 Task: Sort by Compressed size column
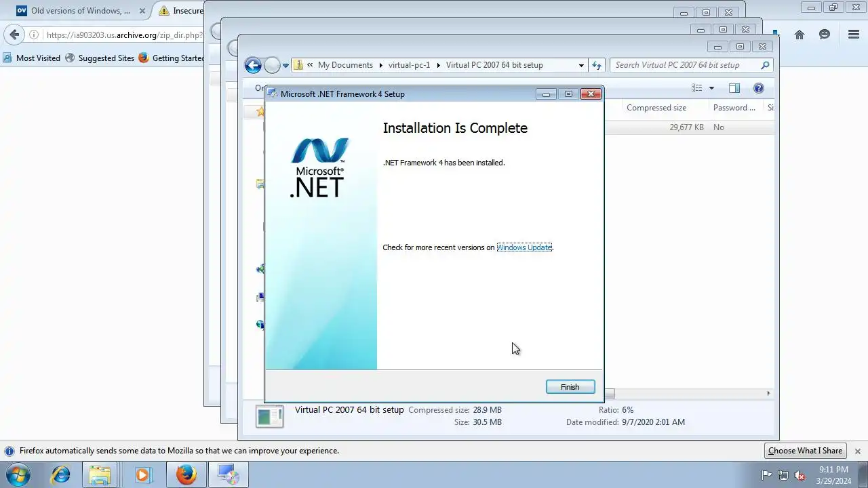coord(656,108)
